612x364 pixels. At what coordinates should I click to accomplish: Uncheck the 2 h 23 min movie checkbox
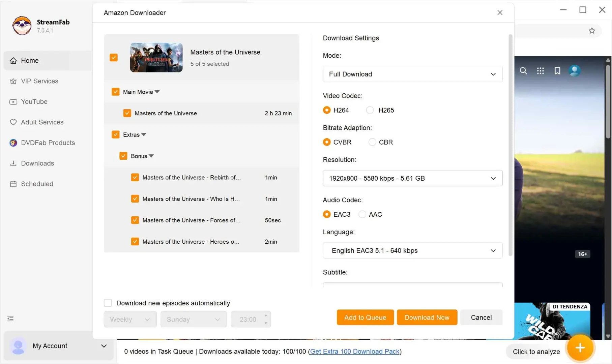point(127,113)
